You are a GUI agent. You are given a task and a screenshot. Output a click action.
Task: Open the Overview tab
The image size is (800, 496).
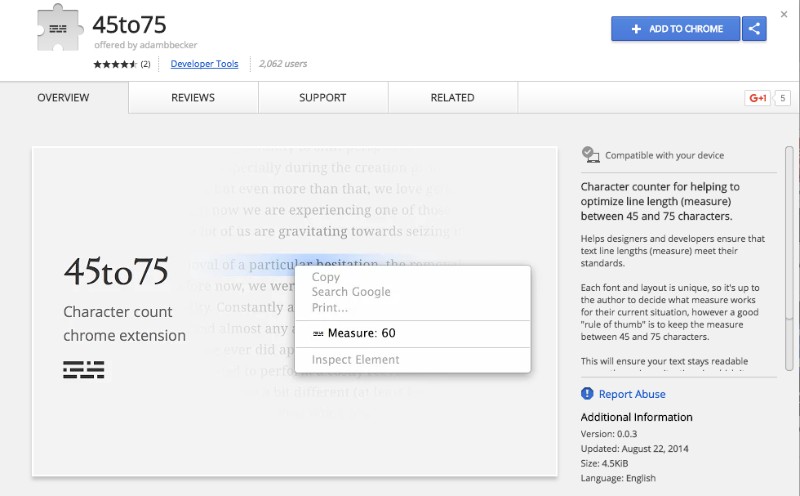coord(64,97)
